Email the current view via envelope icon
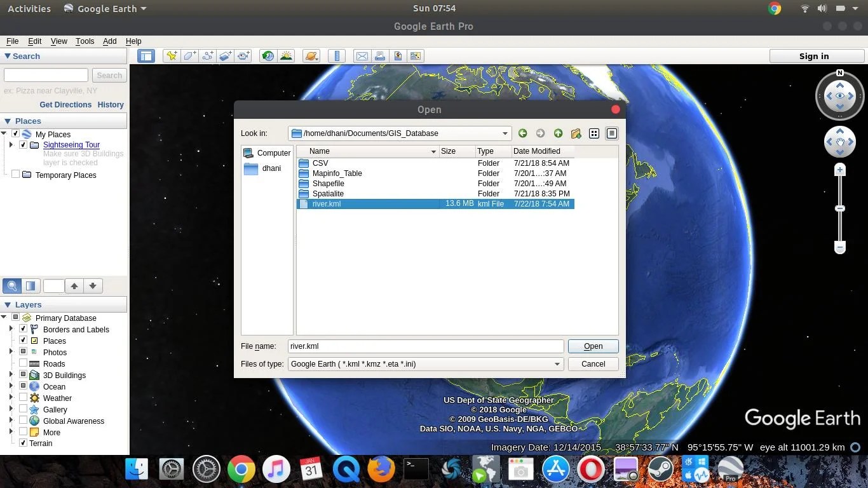The image size is (868, 488). pyautogui.click(x=362, y=56)
